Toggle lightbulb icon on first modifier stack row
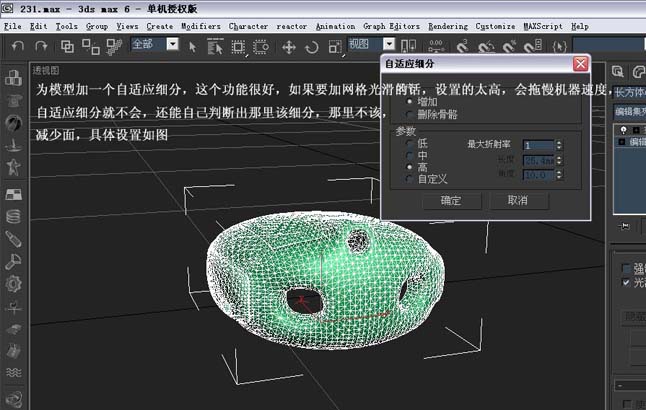 click(x=623, y=130)
